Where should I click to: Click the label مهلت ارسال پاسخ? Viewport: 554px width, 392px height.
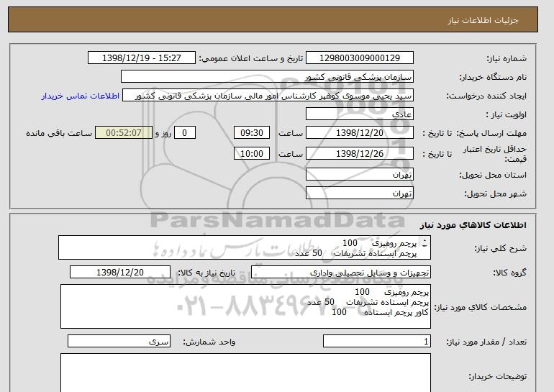[491, 133]
